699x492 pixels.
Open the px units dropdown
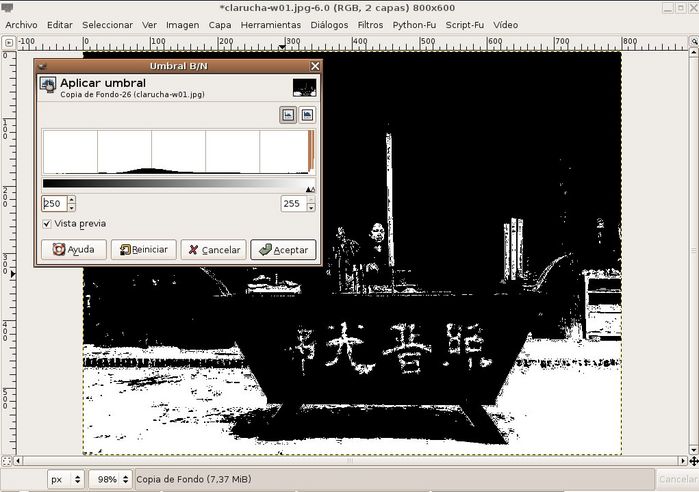(66, 480)
